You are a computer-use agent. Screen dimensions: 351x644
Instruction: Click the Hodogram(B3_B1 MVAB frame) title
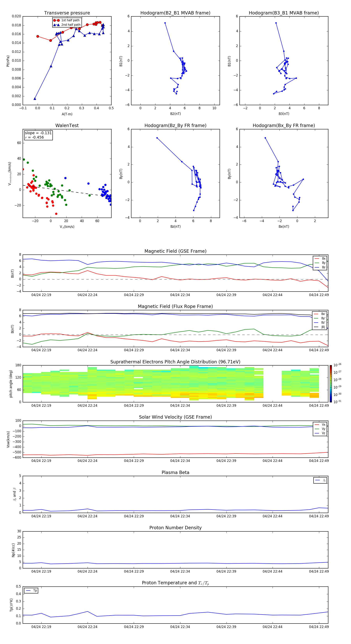[x=284, y=13]
